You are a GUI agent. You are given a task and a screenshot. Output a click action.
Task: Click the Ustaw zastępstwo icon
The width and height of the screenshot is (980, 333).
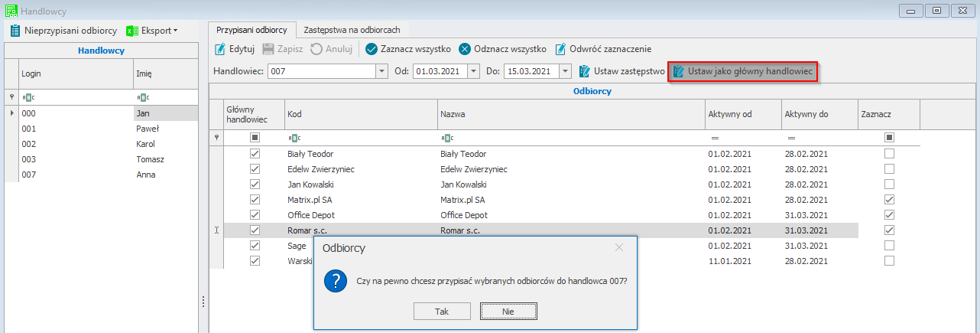[x=585, y=71]
